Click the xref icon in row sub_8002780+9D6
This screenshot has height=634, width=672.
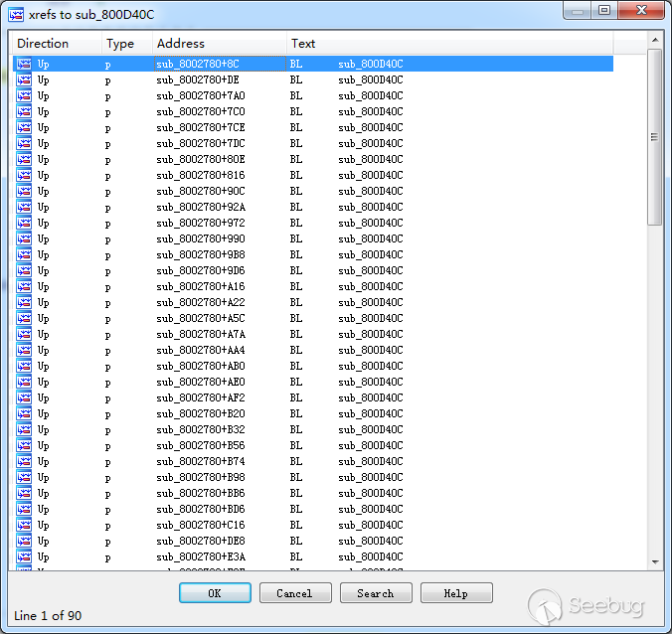point(24,270)
